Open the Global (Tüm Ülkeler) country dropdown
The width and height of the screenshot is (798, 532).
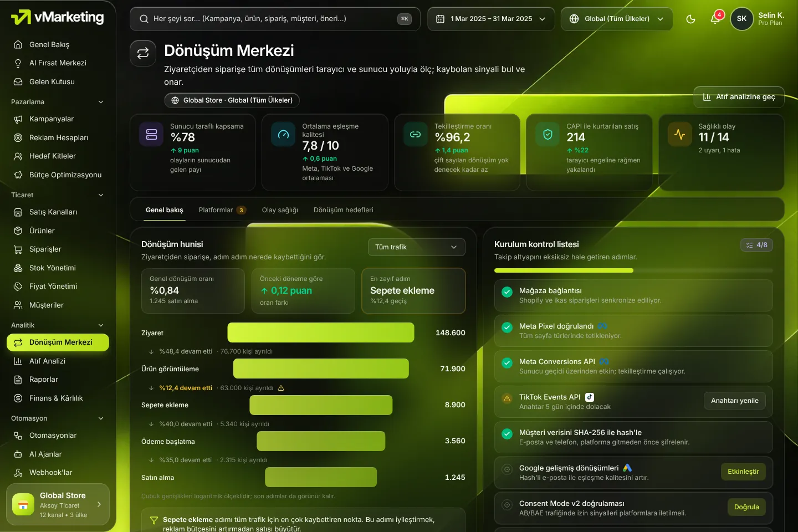(617, 19)
